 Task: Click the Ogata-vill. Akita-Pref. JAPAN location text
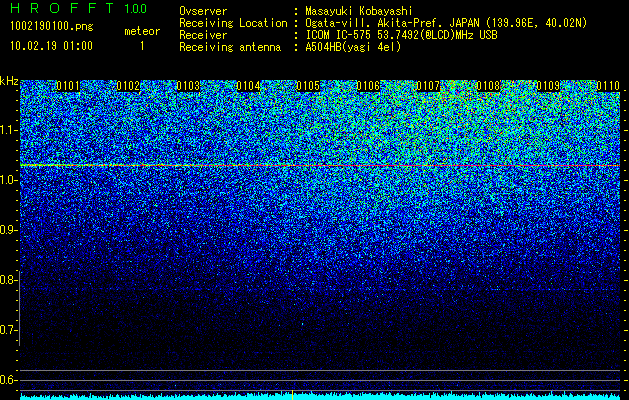click(446, 23)
